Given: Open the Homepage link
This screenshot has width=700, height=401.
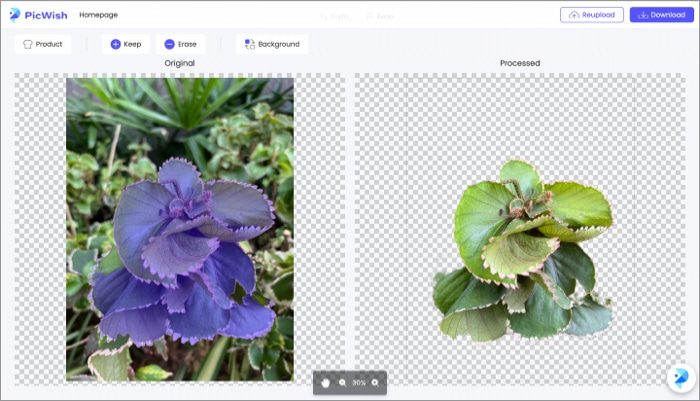Looking at the screenshot, I should [98, 15].
